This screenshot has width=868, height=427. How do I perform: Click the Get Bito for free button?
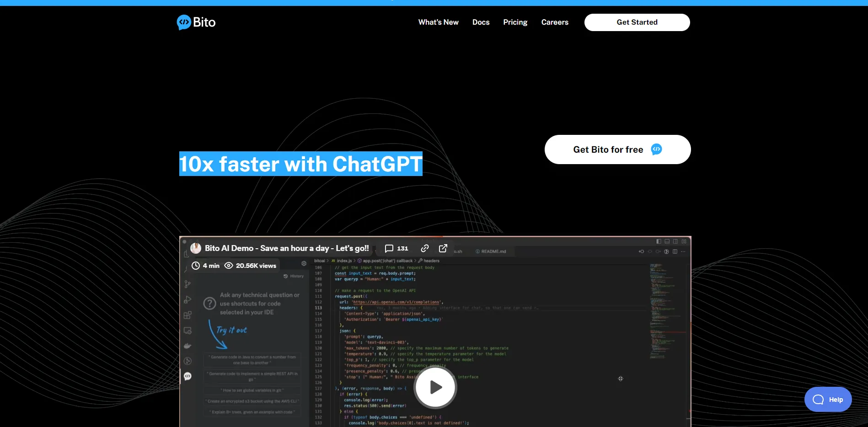(x=617, y=149)
